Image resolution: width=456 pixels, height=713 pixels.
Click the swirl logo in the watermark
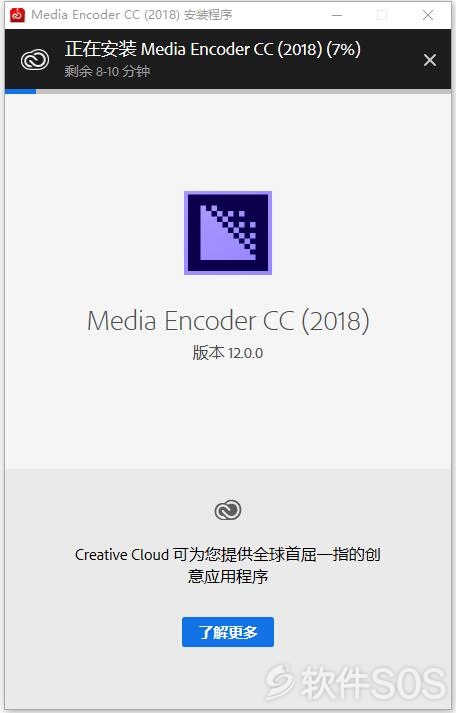(280, 682)
